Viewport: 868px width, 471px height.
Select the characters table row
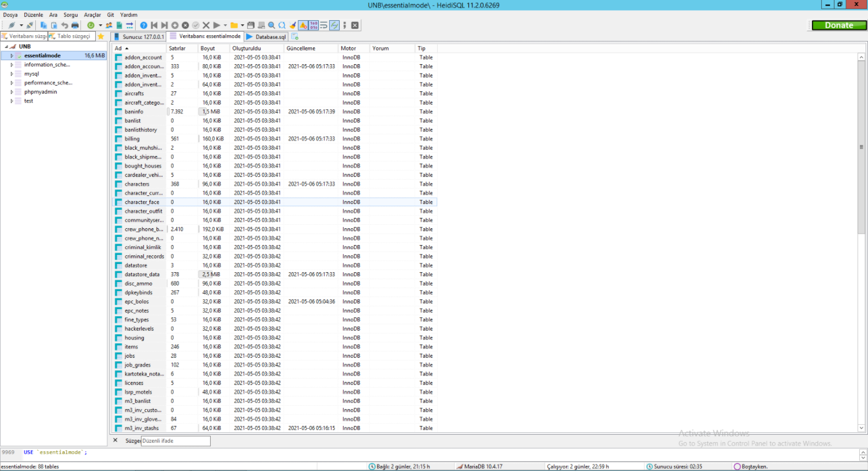coord(274,184)
